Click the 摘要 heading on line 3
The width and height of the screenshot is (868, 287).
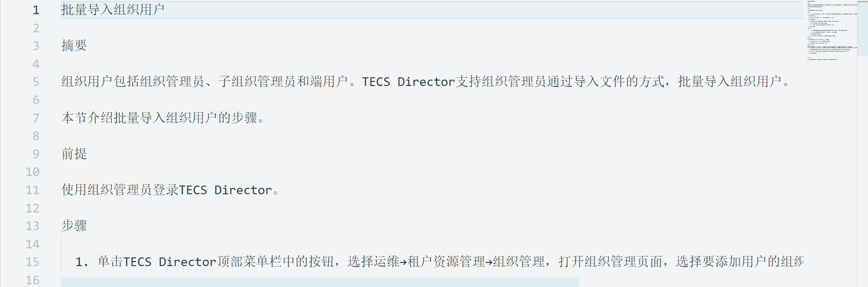[x=74, y=45]
